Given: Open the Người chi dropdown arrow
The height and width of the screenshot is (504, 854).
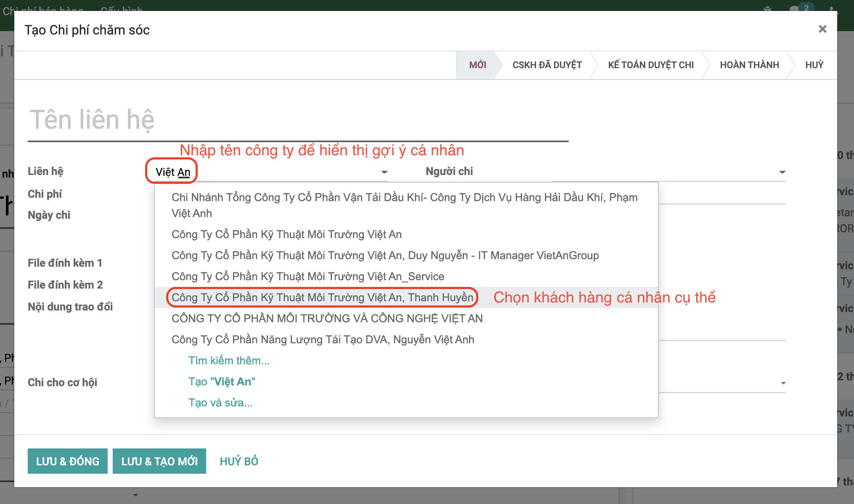Looking at the screenshot, I should tap(782, 172).
